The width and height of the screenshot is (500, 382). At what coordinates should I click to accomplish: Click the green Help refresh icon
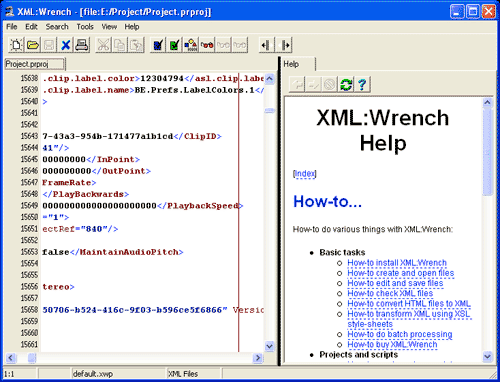[x=346, y=84]
